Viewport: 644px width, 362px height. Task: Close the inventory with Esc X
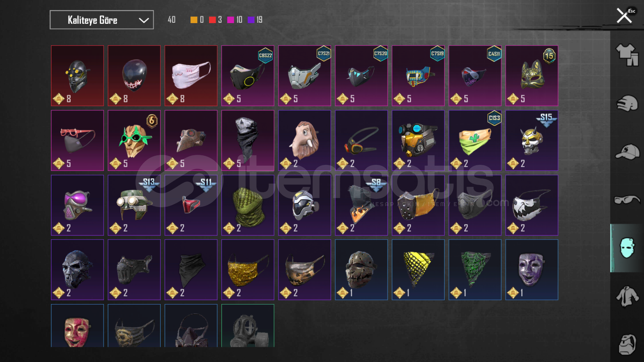[625, 15]
